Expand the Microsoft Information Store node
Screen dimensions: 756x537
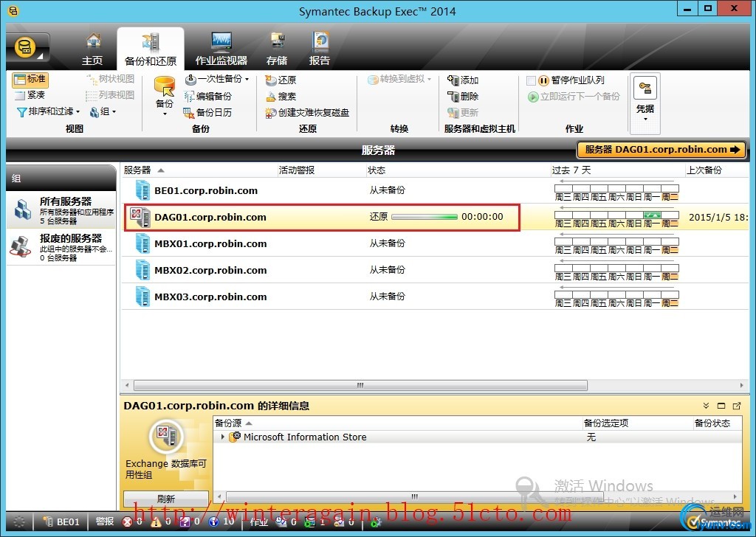[222, 437]
